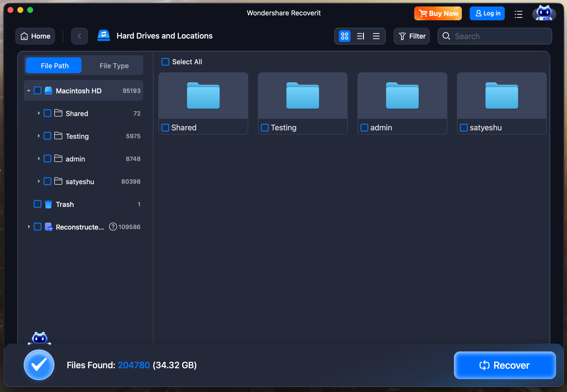
Task: Switch to the File Type tab
Action: click(x=114, y=66)
